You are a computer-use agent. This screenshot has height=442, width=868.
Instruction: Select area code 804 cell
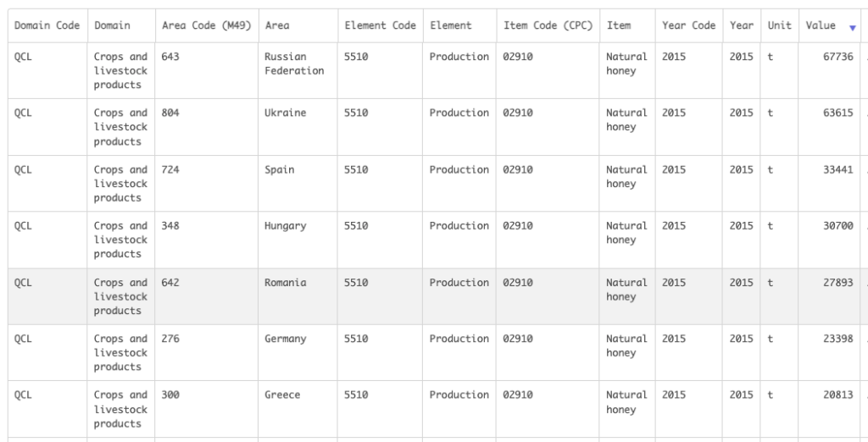coord(170,113)
